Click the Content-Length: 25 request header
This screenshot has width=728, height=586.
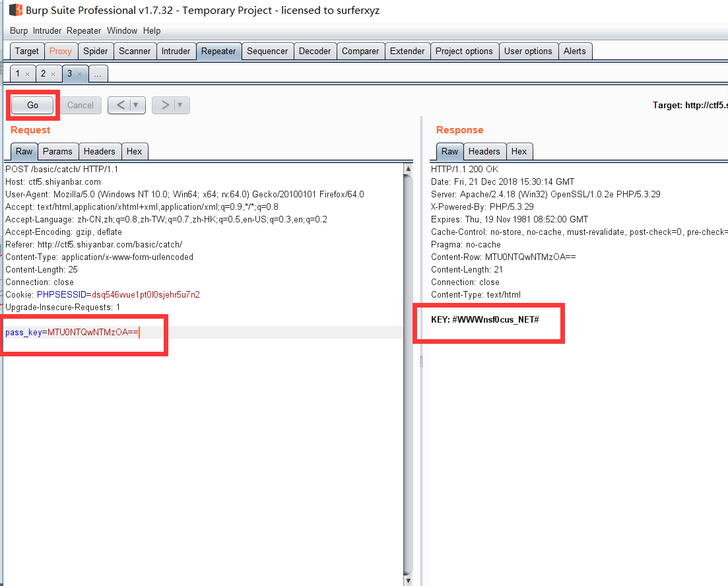coord(42,269)
